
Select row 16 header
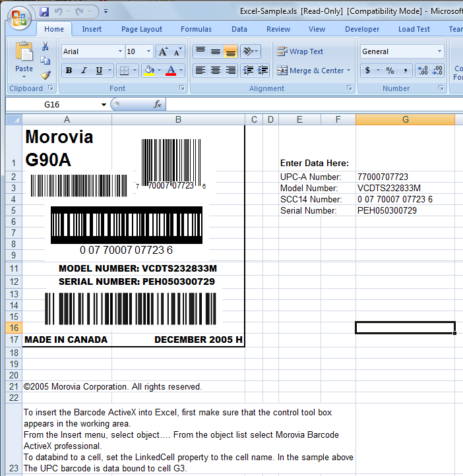[x=14, y=328]
